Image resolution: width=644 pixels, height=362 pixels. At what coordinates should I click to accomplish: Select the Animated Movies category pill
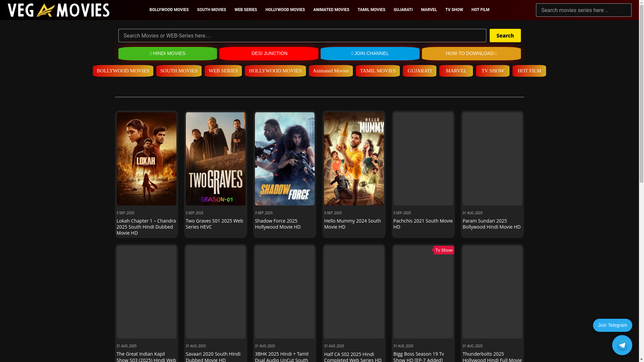[x=331, y=71]
